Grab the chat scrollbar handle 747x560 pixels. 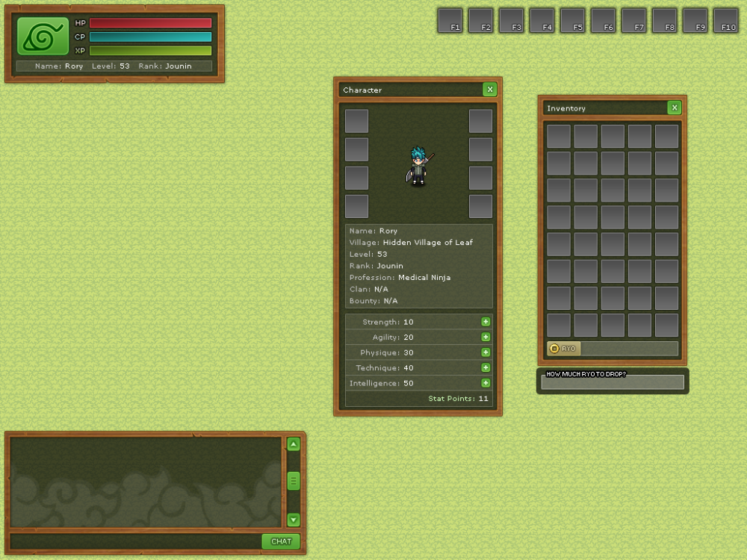[294, 481]
